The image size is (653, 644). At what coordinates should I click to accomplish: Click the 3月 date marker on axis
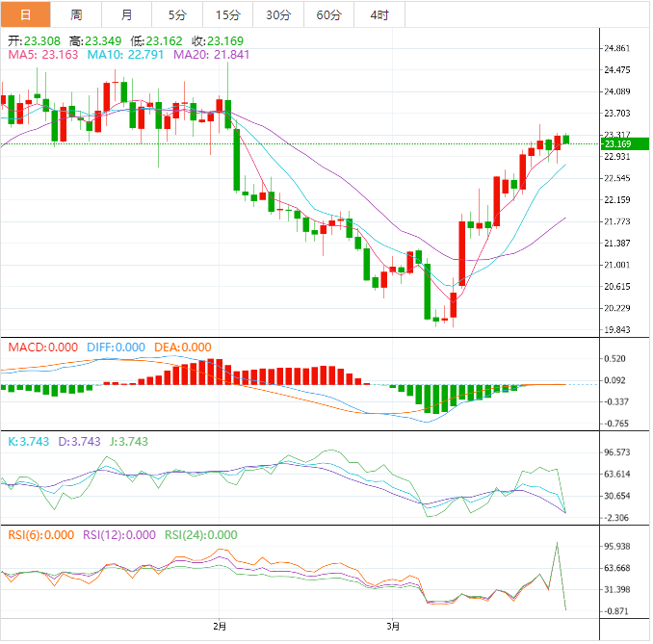point(391,625)
